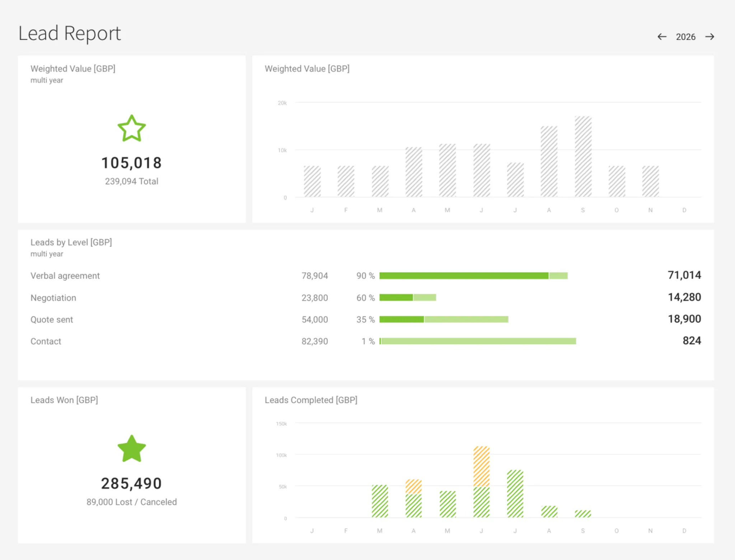735x560 pixels.
Task: Click September bar in Weighted Value chart
Action: tap(583, 157)
